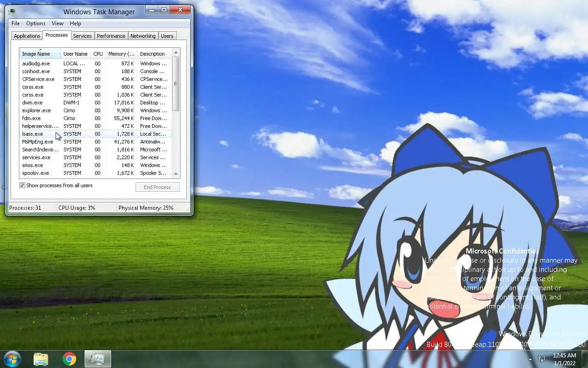Select the spoolsv.exe process

(x=96, y=173)
